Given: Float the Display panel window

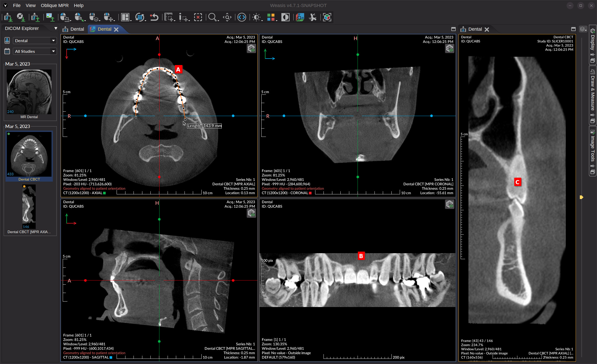Looking at the screenshot, I should click(593, 61).
